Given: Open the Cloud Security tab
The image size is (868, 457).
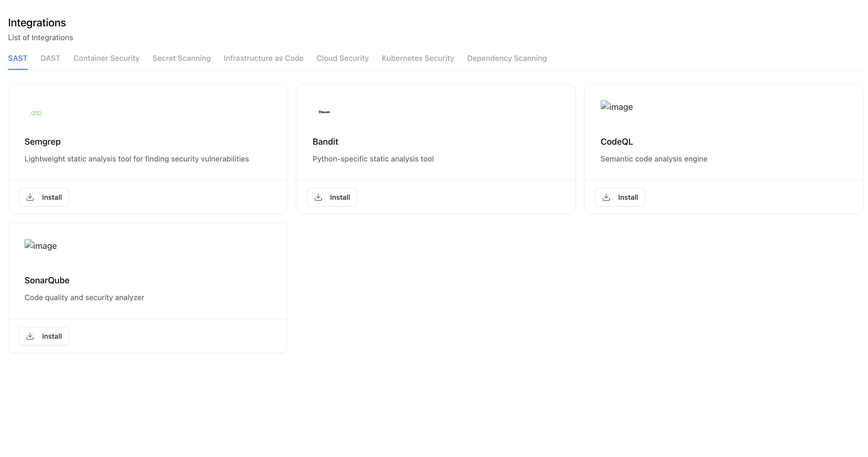Looking at the screenshot, I should coord(343,58).
